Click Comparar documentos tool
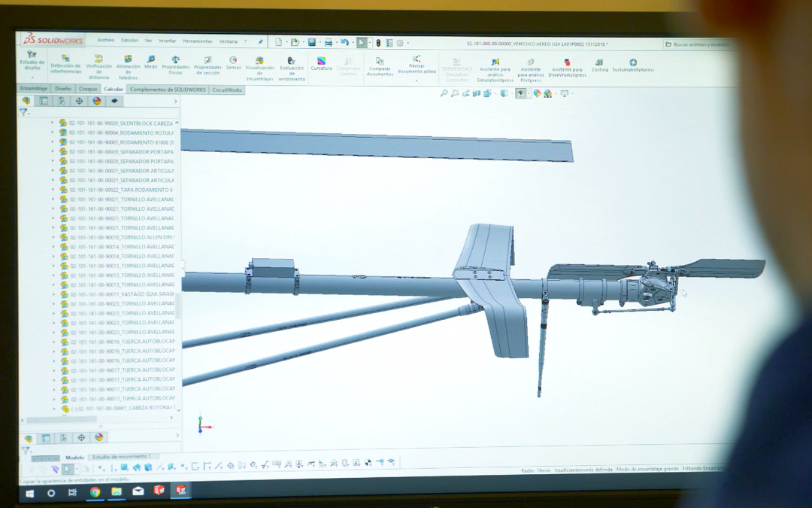This screenshot has height=508, width=812. pyautogui.click(x=380, y=67)
